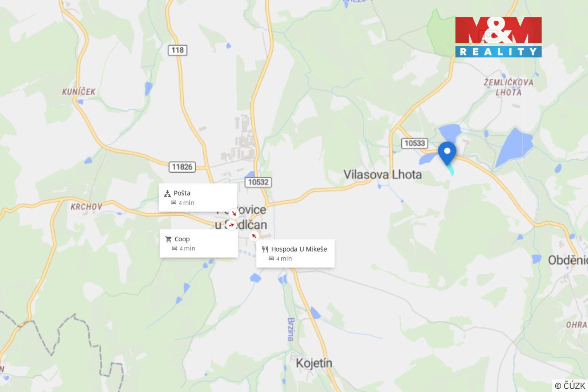Click the car icon in Coop card
588x392 pixels.
click(x=175, y=248)
